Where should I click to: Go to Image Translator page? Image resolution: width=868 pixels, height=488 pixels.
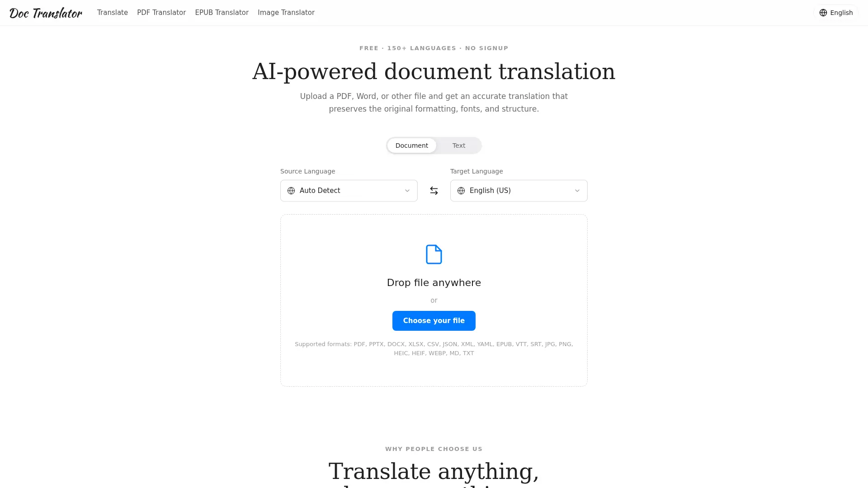pos(286,13)
